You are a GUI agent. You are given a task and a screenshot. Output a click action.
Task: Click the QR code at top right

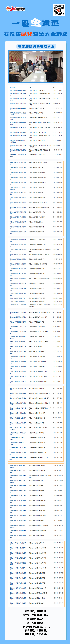(x=59, y=10)
